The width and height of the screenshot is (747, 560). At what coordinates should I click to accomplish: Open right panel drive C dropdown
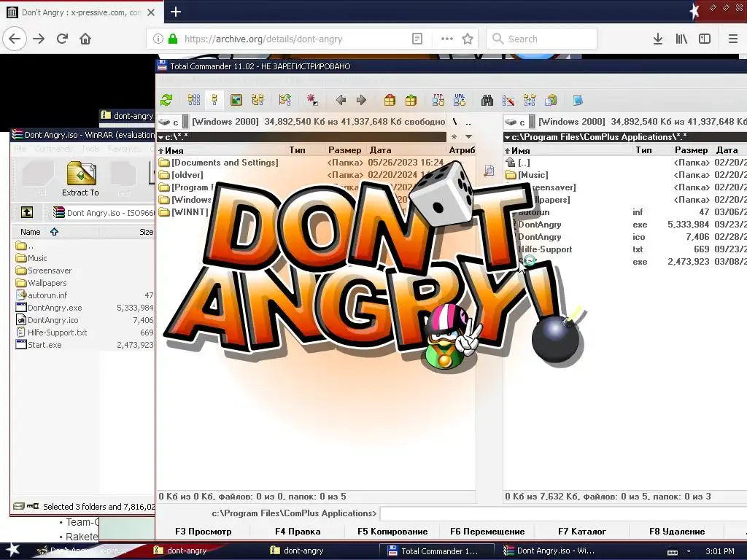click(x=519, y=122)
